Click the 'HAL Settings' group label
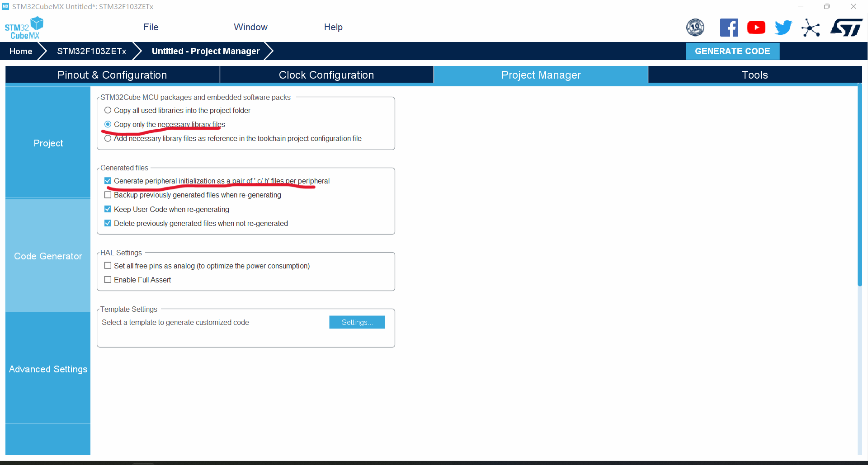The height and width of the screenshot is (465, 868). 121,253
